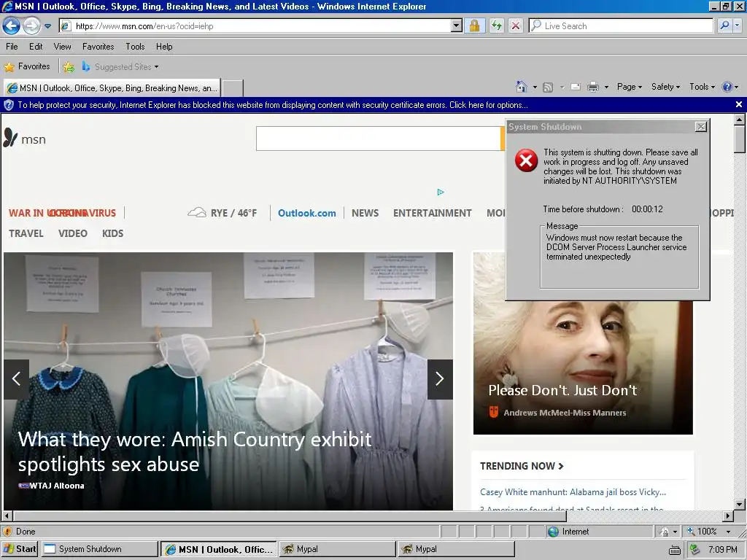Click the Refresh page icon

(496, 26)
